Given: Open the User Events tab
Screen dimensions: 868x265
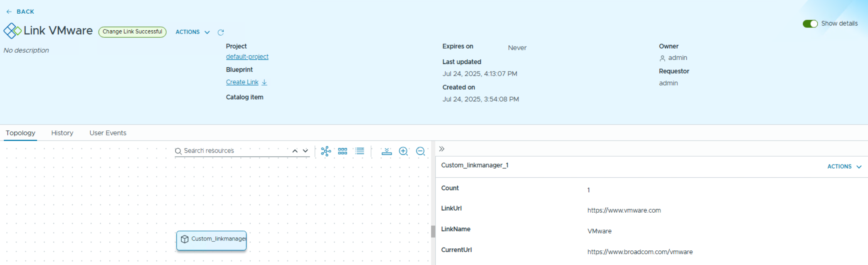Looking at the screenshot, I should click(x=108, y=133).
